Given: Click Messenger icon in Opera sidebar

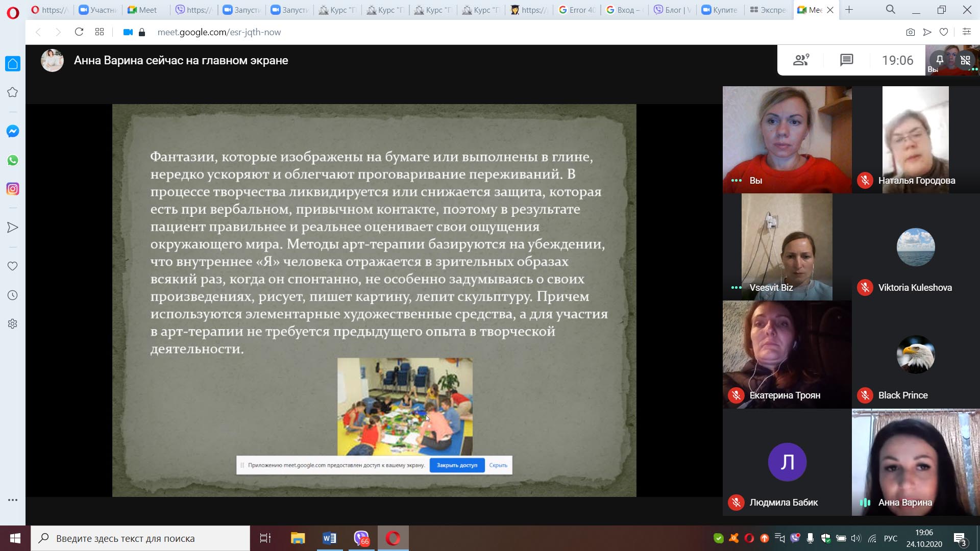Looking at the screenshot, I should 13,131.
